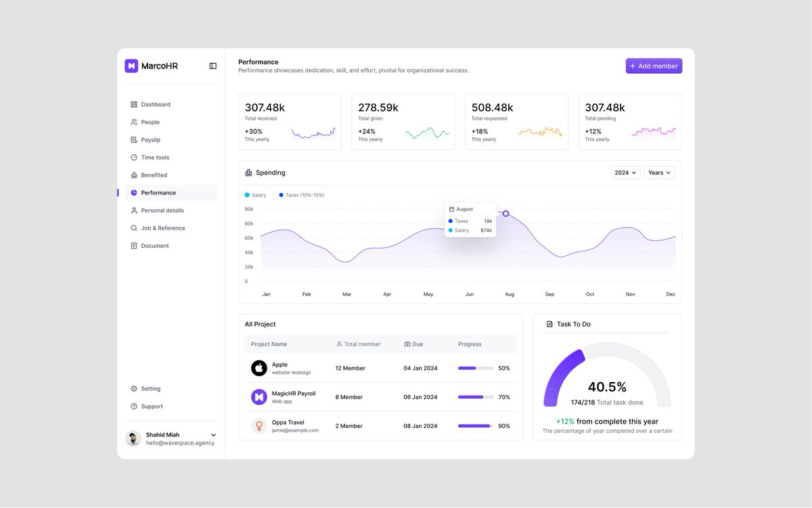This screenshot has width=812, height=508.
Task: Click the 12 Member cell
Action: click(x=350, y=368)
